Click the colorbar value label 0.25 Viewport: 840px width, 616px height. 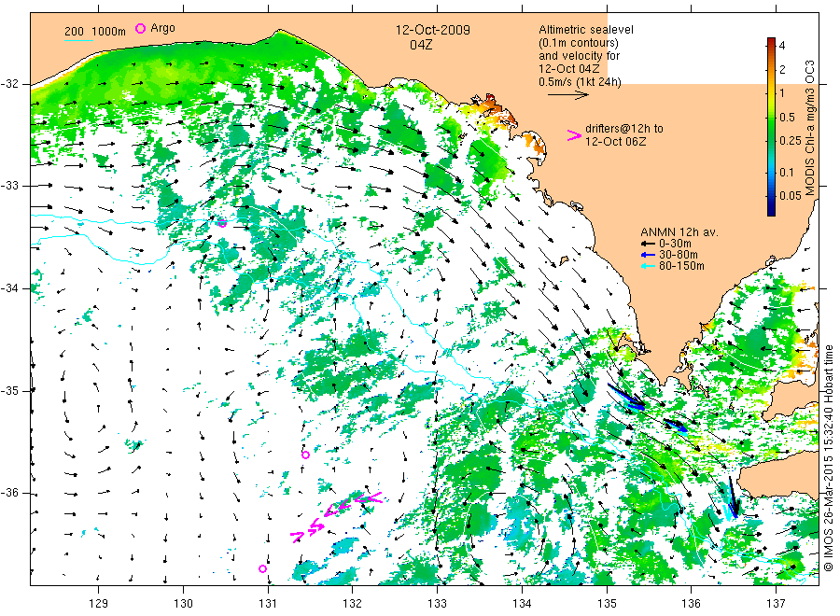(x=791, y=141)
